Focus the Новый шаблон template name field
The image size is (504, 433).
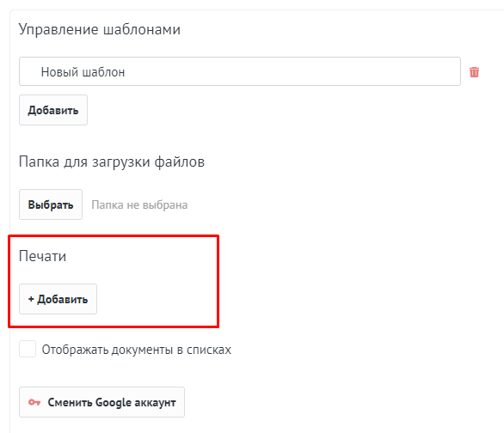click(240, 71)
